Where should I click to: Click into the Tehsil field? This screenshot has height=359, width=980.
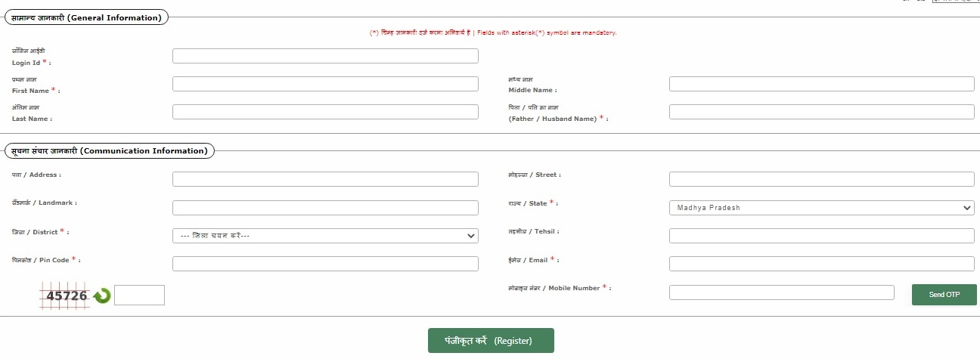822,236
